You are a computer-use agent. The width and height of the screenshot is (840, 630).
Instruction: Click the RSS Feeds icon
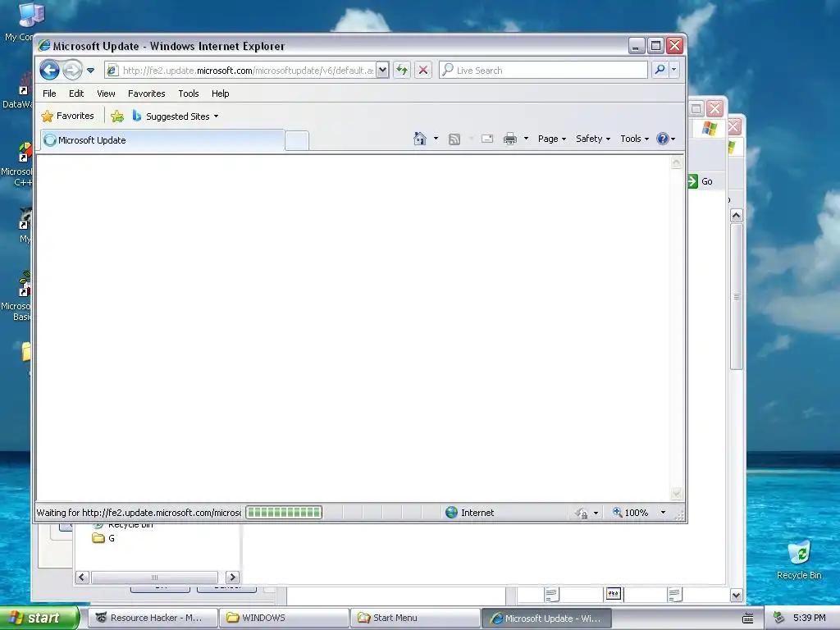point(454,139)
